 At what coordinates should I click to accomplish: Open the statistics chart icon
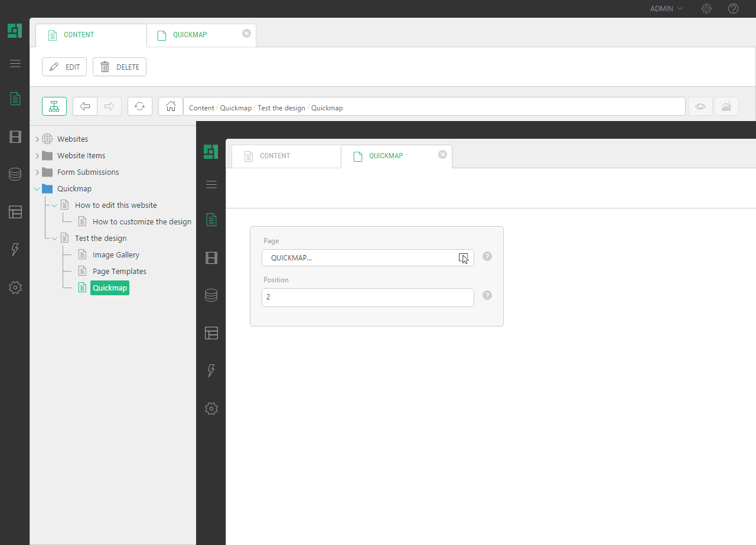pos(726,106)
